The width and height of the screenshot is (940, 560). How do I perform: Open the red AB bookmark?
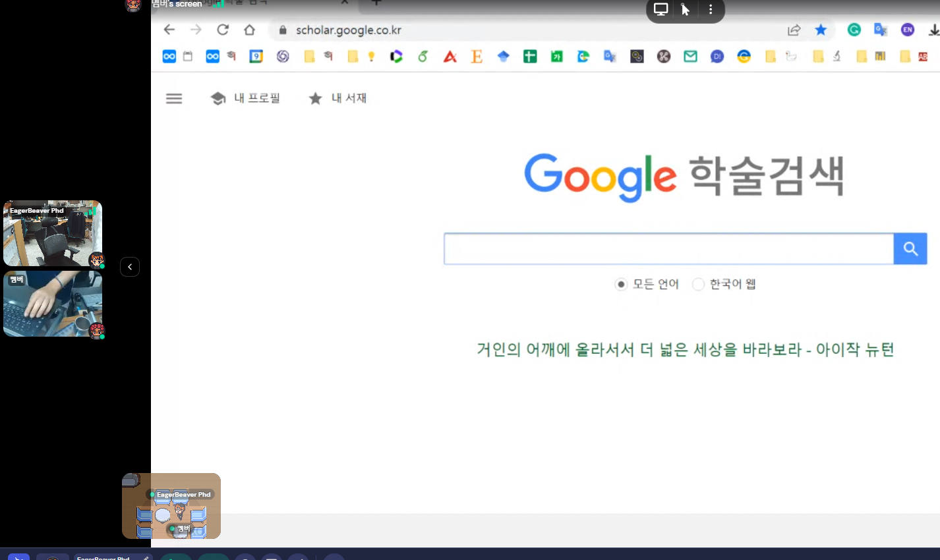923,57
